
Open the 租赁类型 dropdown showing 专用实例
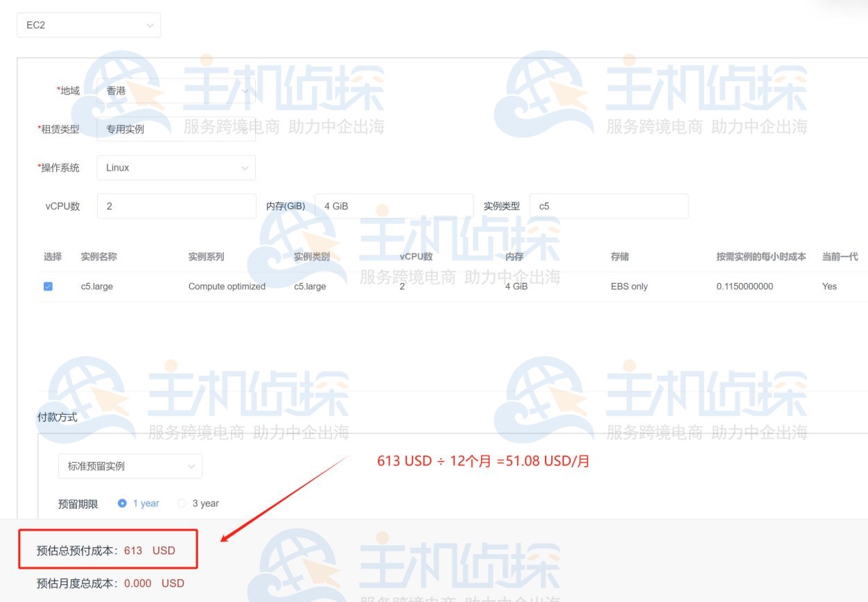tap(176, 129)
